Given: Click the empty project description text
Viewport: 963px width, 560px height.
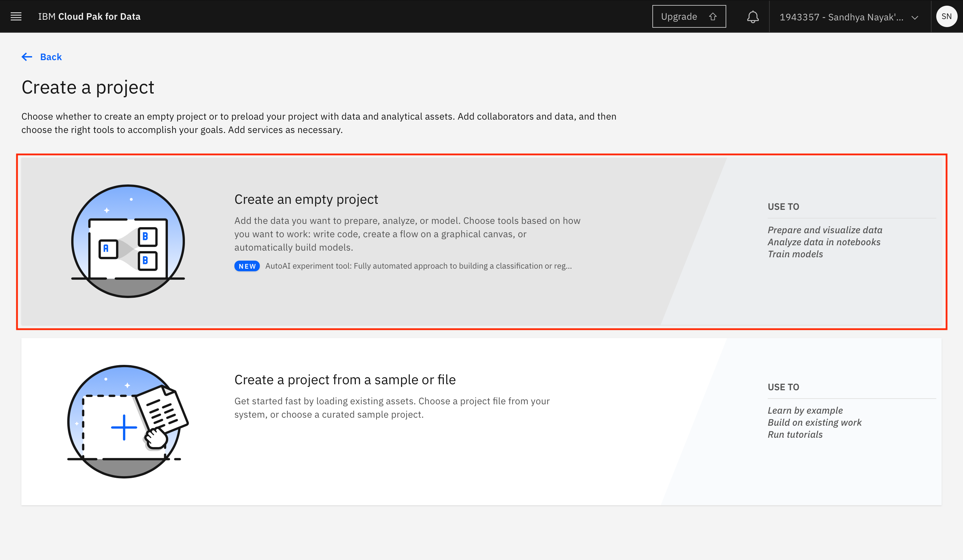Looking at the screenshot, I should (x=407, y=234).
